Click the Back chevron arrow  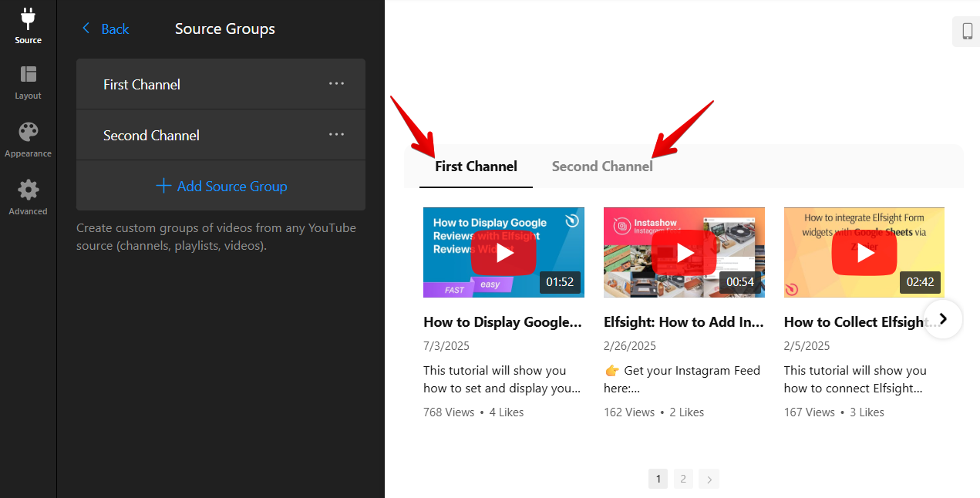[86, 29]
